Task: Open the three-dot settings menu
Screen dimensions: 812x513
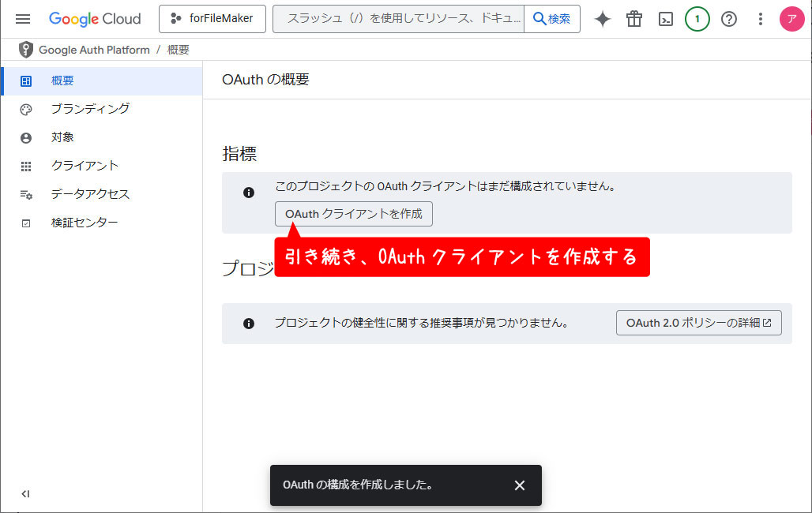Action: coord(760,19)
